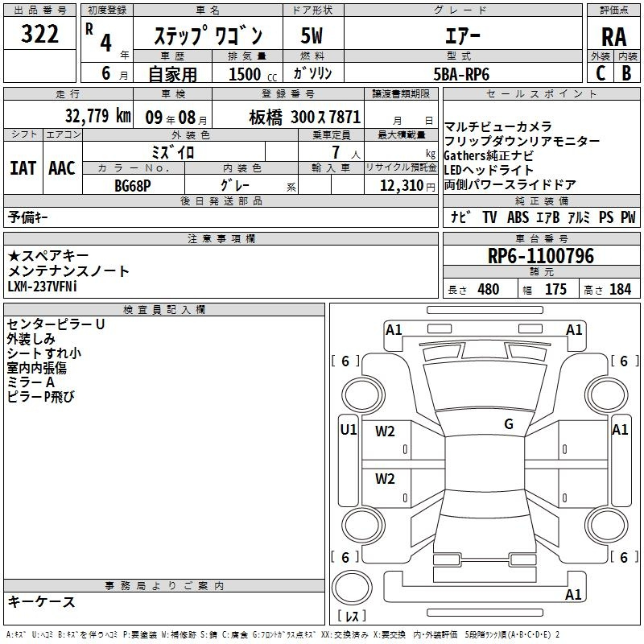
Task: Click the chassis number RP6-1100796
Action: pos(541,255)
